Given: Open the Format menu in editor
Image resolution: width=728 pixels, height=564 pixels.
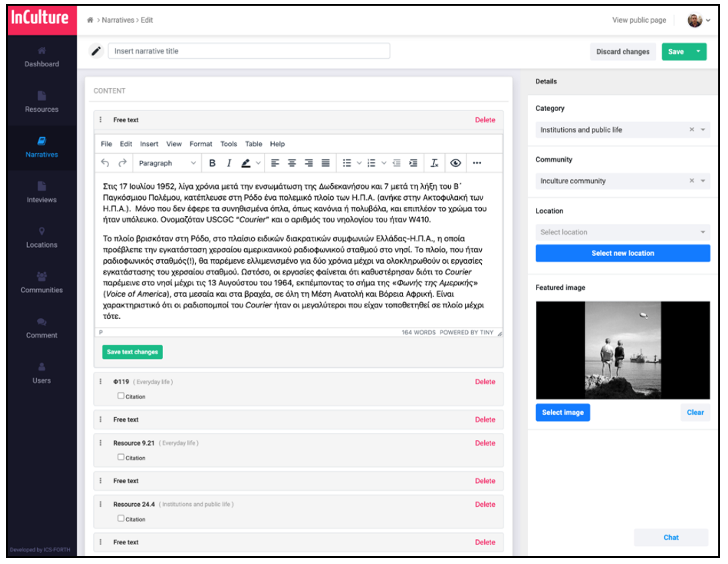Looking at the screenshot, I should (x=201, y=144).
